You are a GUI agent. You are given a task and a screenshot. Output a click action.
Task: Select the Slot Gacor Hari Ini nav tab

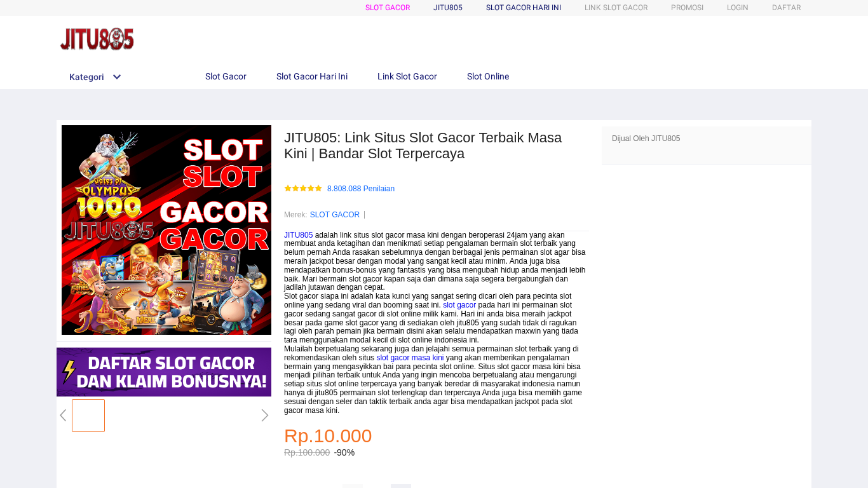312,76
